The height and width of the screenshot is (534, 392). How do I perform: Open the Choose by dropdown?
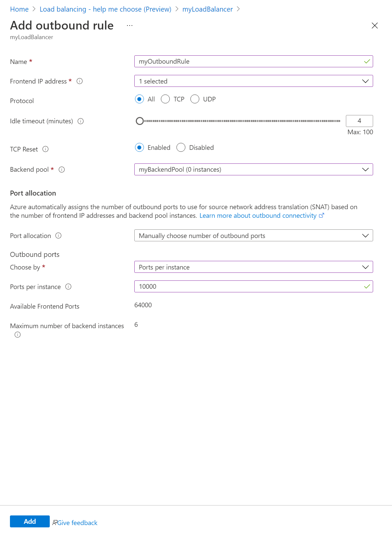[x=253, y=267]
